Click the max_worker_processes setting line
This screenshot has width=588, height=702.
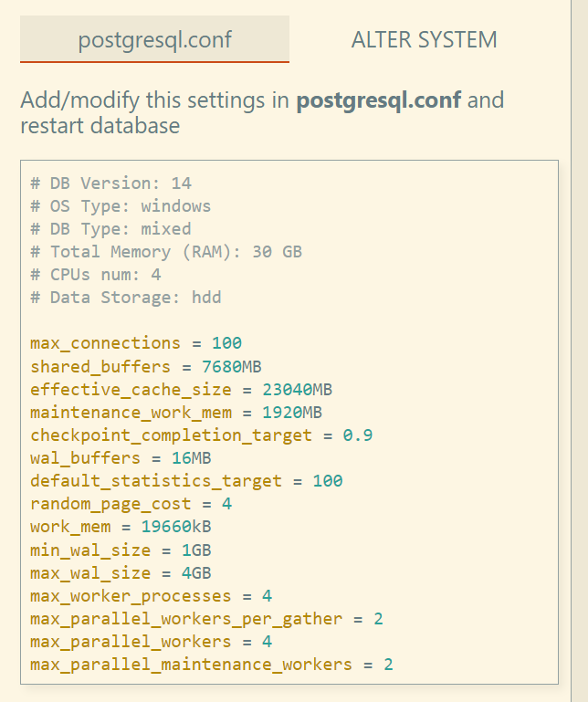151,596
